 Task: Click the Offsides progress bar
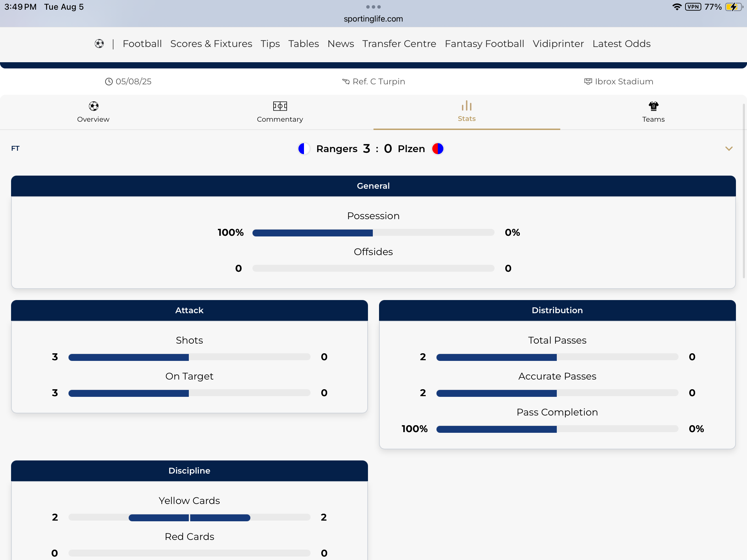coord(373,269)
